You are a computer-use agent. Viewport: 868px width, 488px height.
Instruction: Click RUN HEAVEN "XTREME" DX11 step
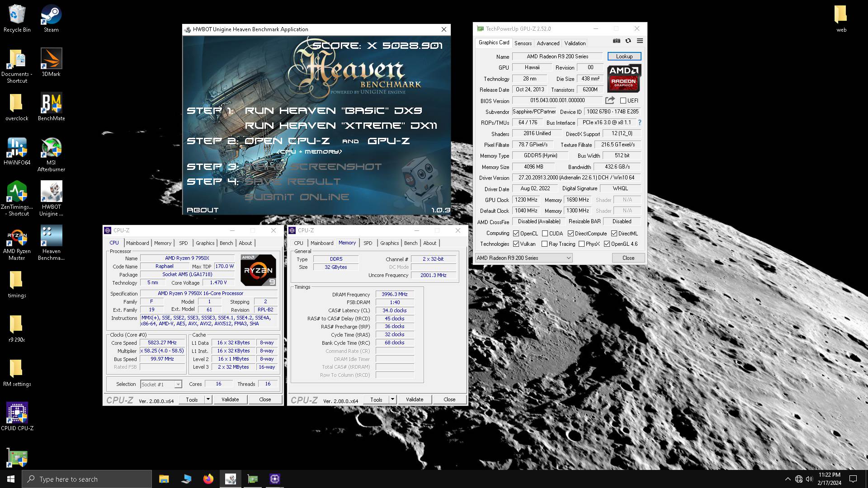pyautogui.click(x=341, y=126)
